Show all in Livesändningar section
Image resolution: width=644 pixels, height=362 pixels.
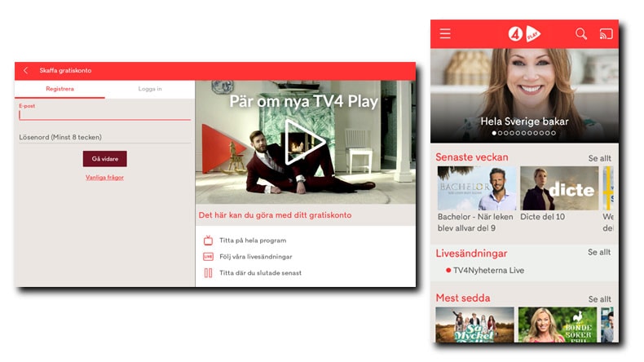599,253
